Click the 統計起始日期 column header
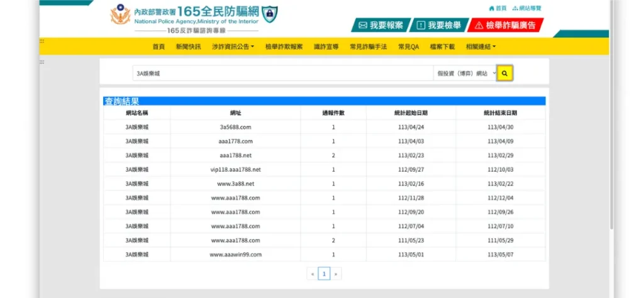 click(411, 113)
